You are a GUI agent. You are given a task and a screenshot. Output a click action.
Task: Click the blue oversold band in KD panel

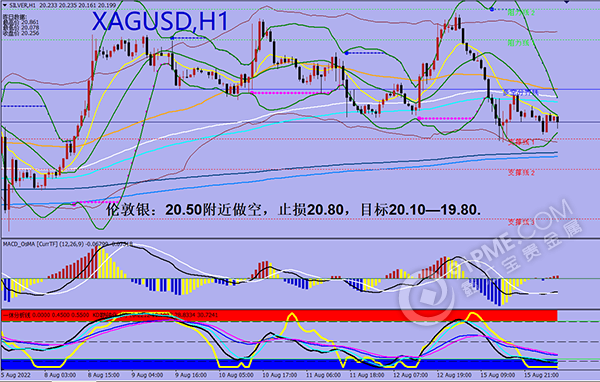pos(280,364)
